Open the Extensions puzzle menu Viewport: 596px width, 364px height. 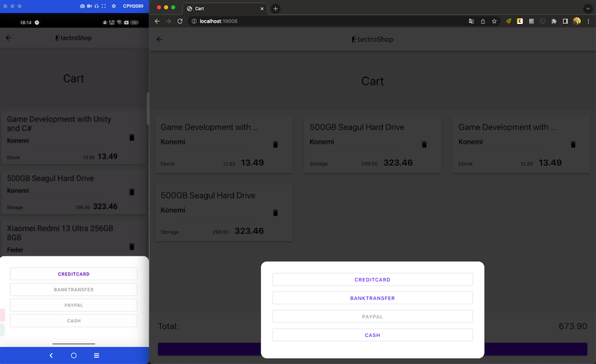pos(554,21)
